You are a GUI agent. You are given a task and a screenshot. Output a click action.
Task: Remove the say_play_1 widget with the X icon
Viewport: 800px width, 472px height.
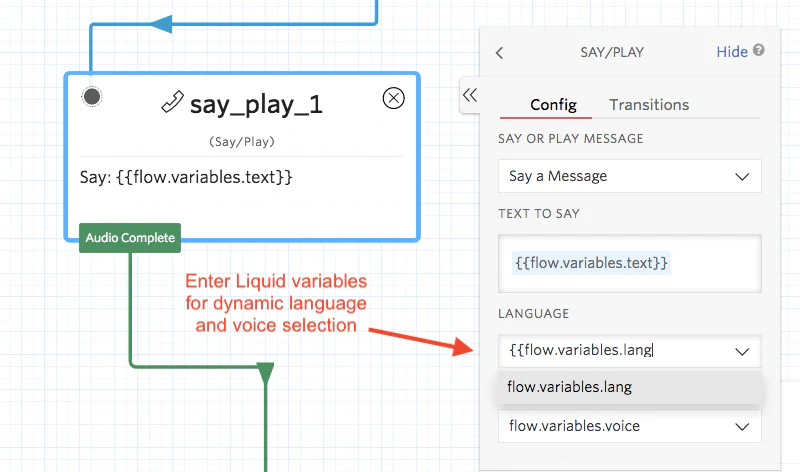(x=393, y=98)
